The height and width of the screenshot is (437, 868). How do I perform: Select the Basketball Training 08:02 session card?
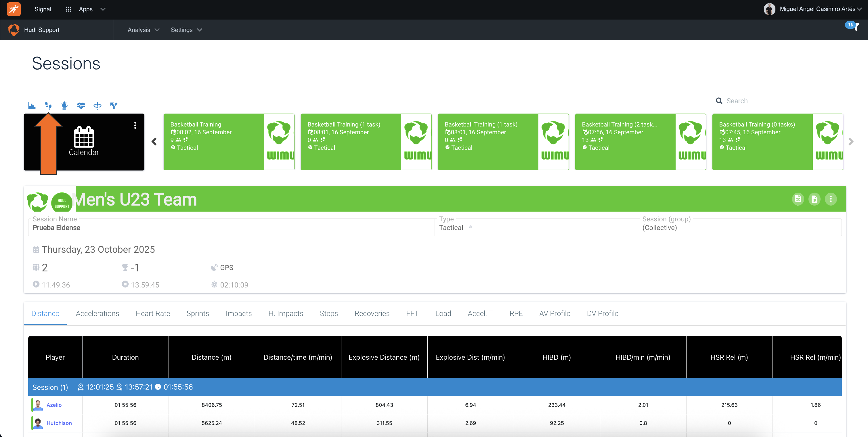pos(229,141)
